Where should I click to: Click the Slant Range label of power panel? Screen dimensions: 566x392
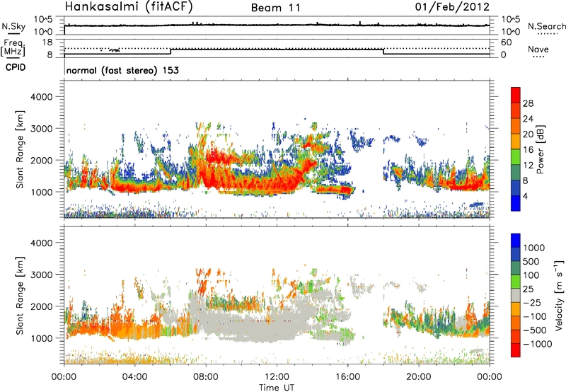(20, 149)
